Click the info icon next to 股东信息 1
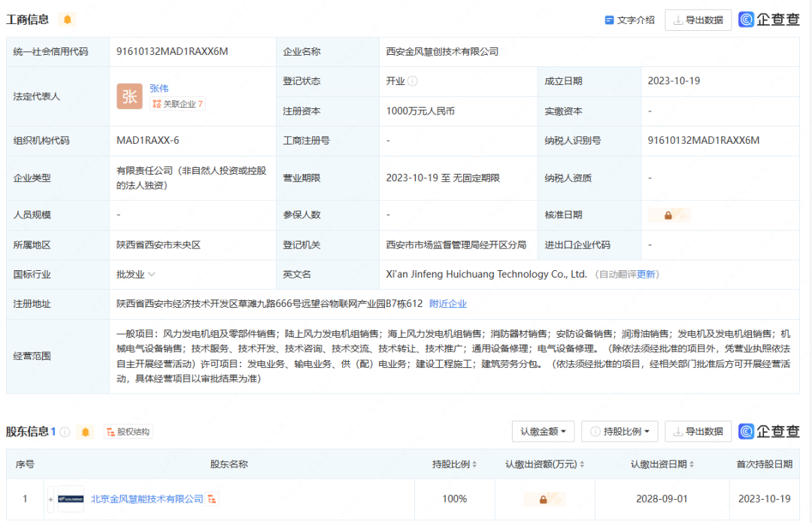The image size is (812, 523). coord(65,432)
